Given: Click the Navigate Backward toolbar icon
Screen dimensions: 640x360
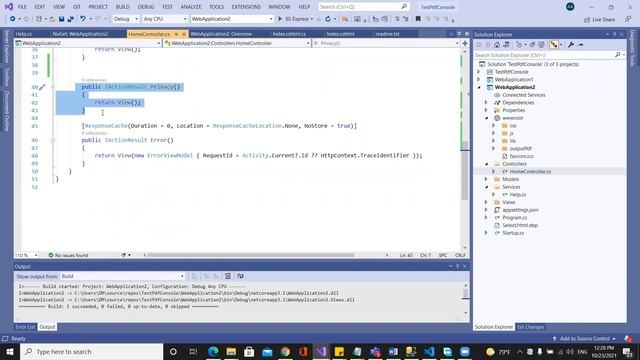Looking at the screenshot, I should coord(12,19).
